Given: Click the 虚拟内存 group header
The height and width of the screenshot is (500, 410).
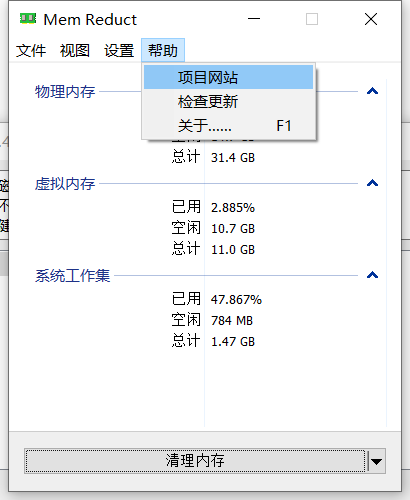Looking at the screenshot, I should tap(65, 183).
